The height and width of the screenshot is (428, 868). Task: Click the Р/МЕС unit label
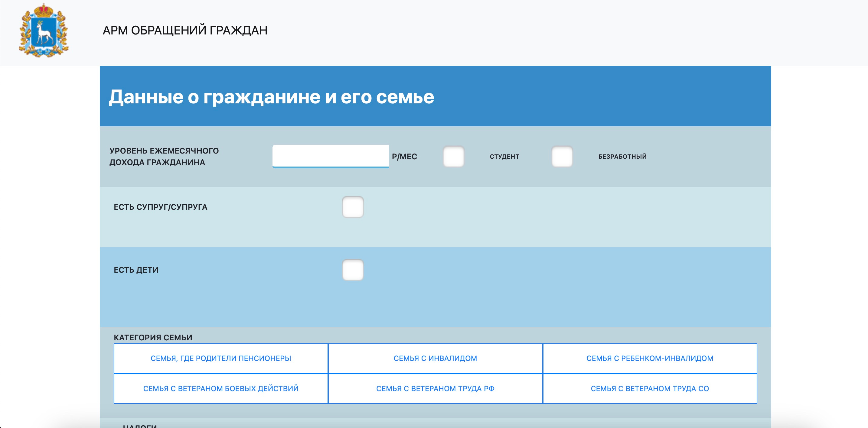click(404, 157)
